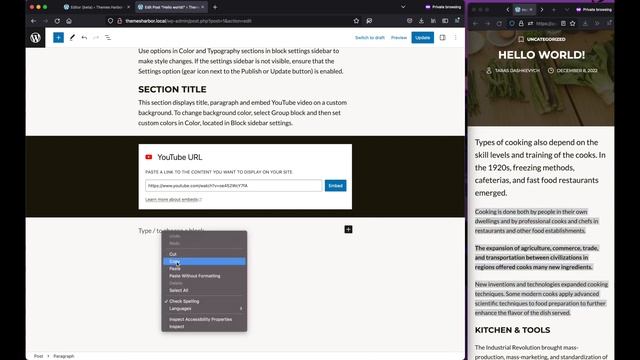
Task: Open library icon in left browser toolbar
Action: (x=433, y=21)
